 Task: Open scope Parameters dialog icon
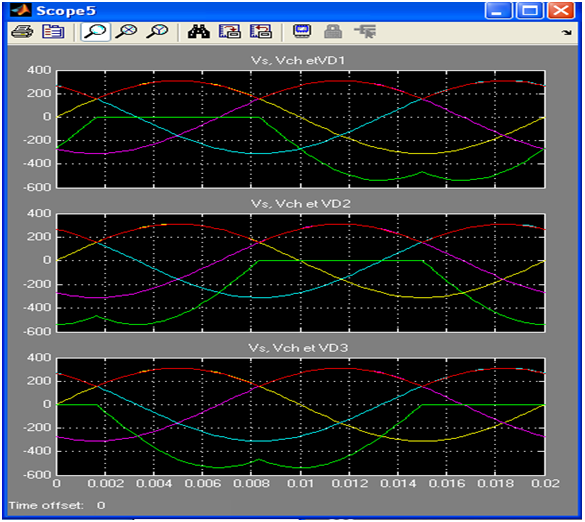pos(53,32)
